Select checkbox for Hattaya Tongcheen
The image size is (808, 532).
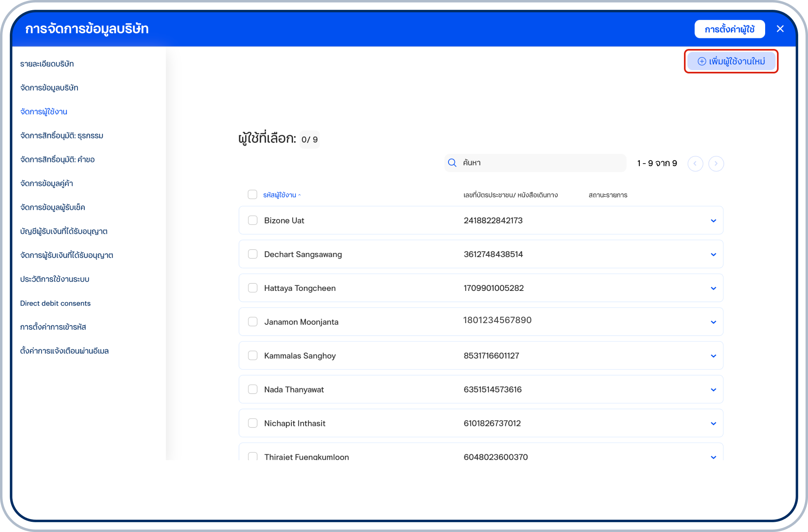(253, 288)
